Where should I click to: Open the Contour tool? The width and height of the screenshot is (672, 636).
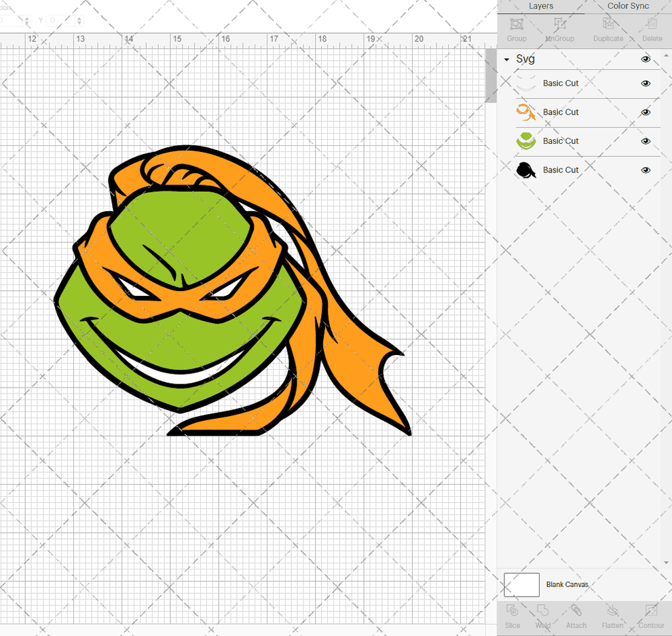(x=651, y=618)
